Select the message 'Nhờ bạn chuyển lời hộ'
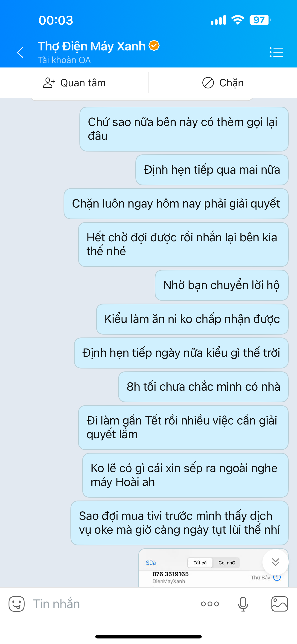Viewport: 297px width, 644px height. [221, 285]
